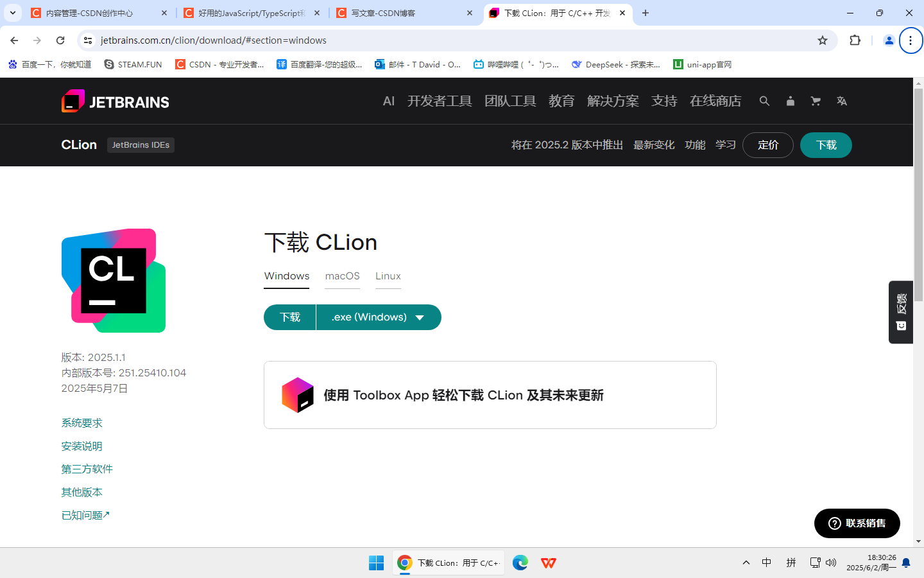Screen dimensions: 924x578
Task: Open DeepSeek bookmark
Action: 616,64
